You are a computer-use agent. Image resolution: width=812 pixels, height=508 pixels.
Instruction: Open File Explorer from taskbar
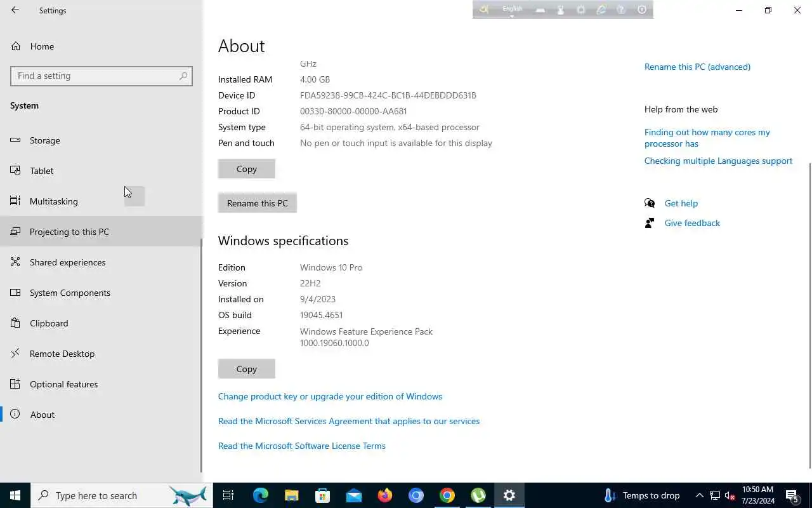(291, 495)
